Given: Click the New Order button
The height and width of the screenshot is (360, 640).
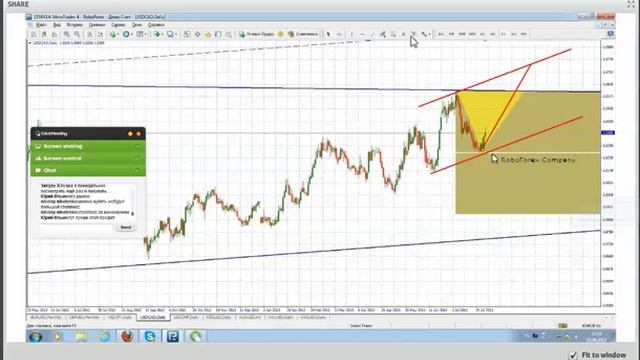Looking at the screenshot, I should click(256, 34).
